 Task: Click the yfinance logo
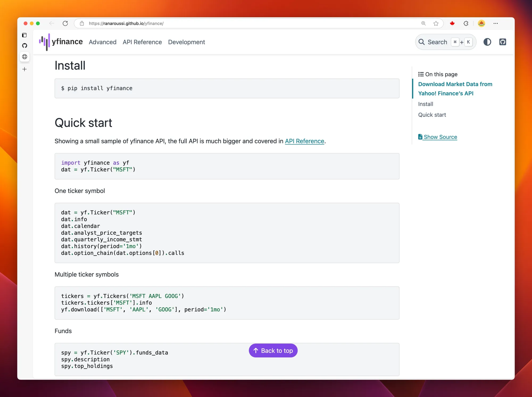61,42
